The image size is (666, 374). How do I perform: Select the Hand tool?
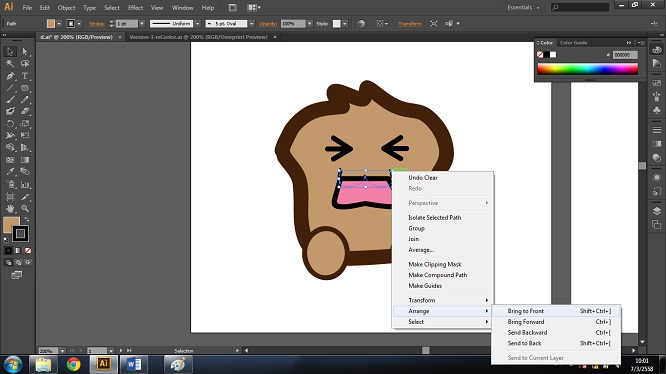click(x=10, y=208)
